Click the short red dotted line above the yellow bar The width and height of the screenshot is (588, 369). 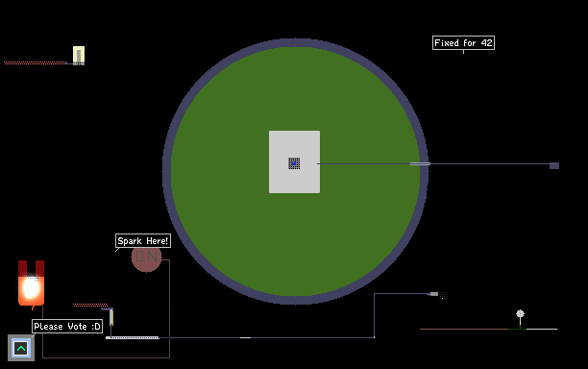90,305
